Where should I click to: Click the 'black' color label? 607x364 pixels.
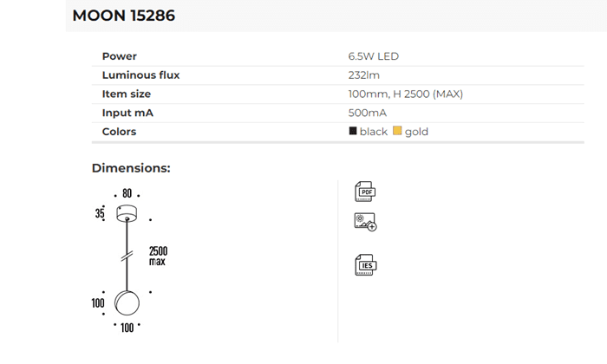pyautogui.click(x=374, y=132)
